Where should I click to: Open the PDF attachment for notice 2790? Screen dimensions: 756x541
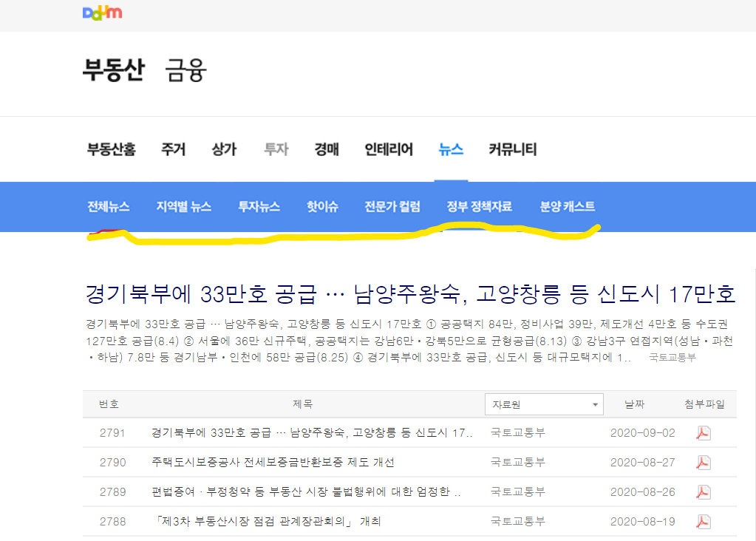coord(704,463)
